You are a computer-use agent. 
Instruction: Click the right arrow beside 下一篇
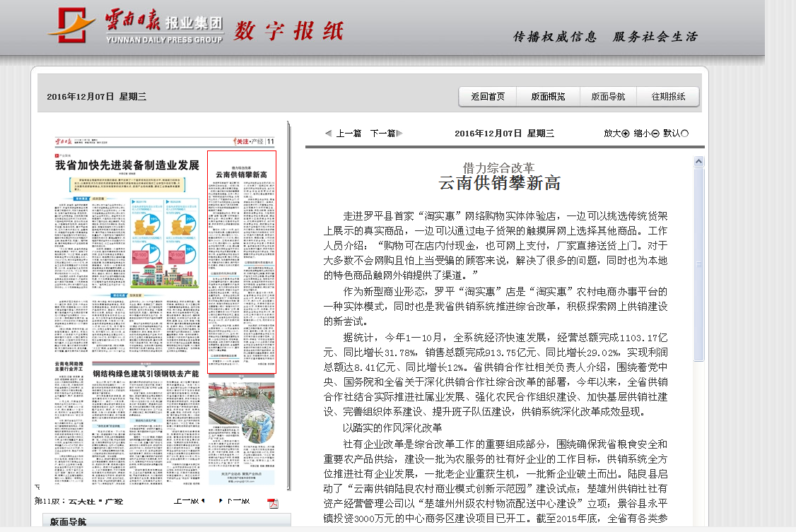click(x=399, y=134)
